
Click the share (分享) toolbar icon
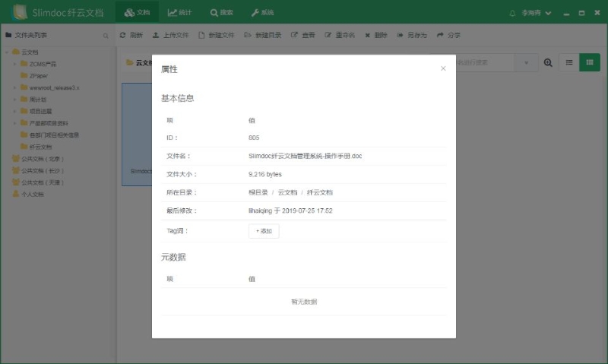coord(440,36)
